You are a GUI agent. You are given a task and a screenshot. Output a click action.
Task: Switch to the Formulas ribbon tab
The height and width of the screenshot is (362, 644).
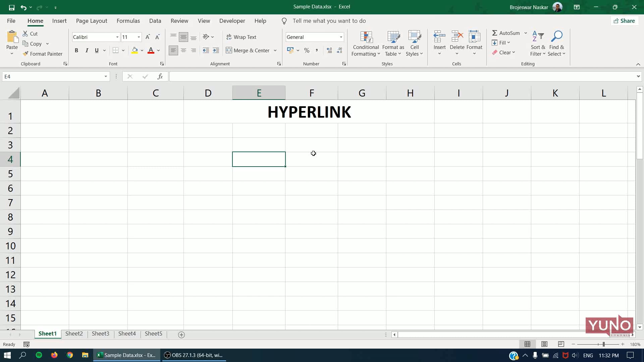[128, 20]
